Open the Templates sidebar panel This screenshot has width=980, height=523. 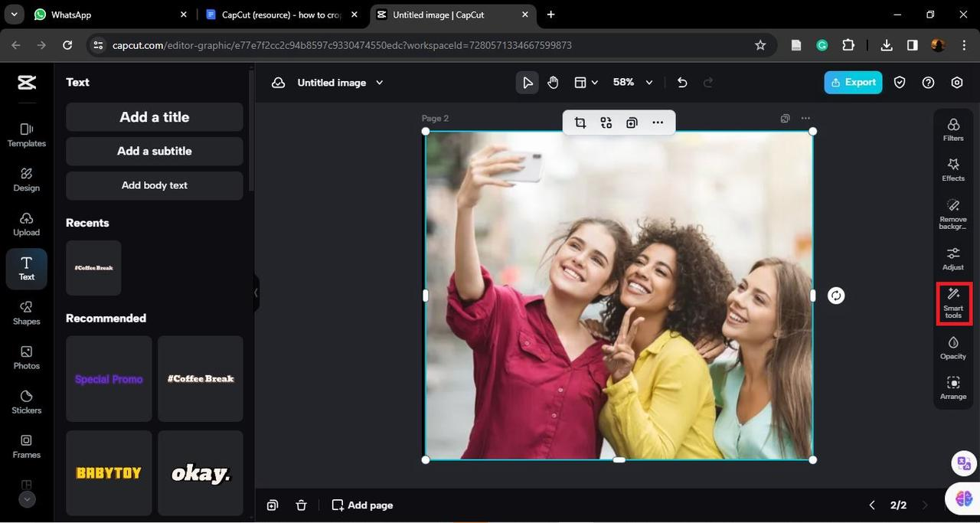point(27,135)
